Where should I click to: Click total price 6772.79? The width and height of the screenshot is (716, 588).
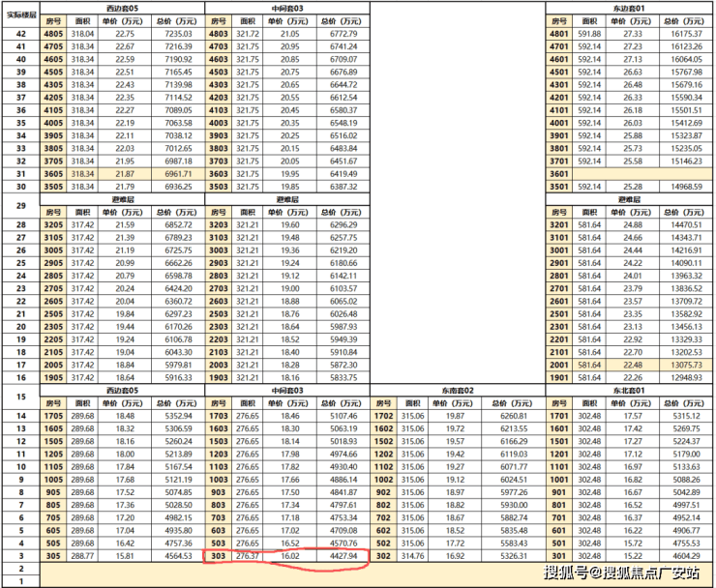(343, 34)
